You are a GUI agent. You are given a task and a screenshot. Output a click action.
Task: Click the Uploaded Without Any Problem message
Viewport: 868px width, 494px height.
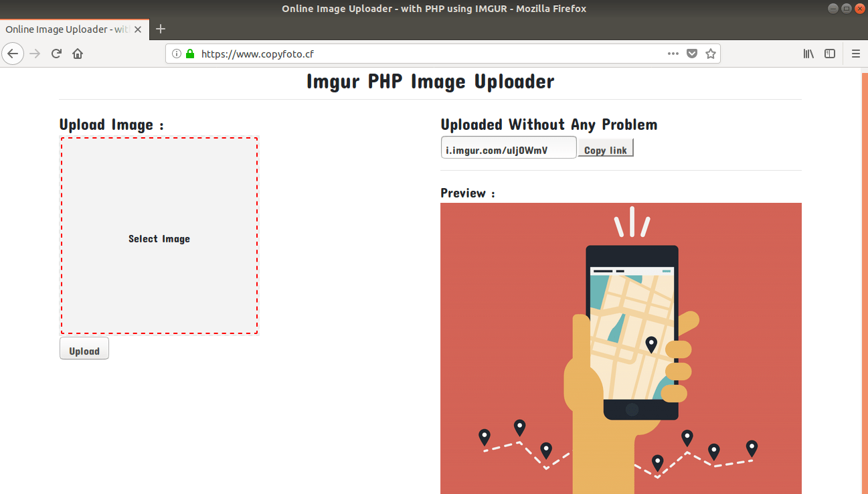549,124
